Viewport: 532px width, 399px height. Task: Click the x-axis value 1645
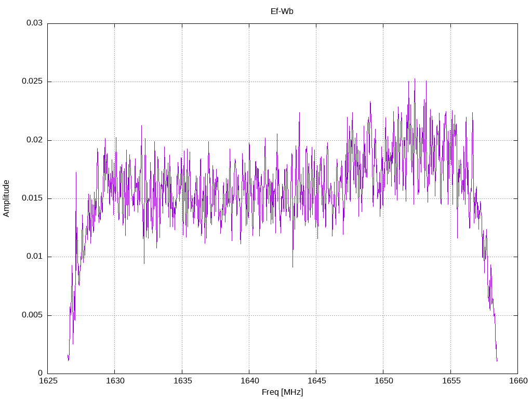pyautogui.click(x=316, y=381)
